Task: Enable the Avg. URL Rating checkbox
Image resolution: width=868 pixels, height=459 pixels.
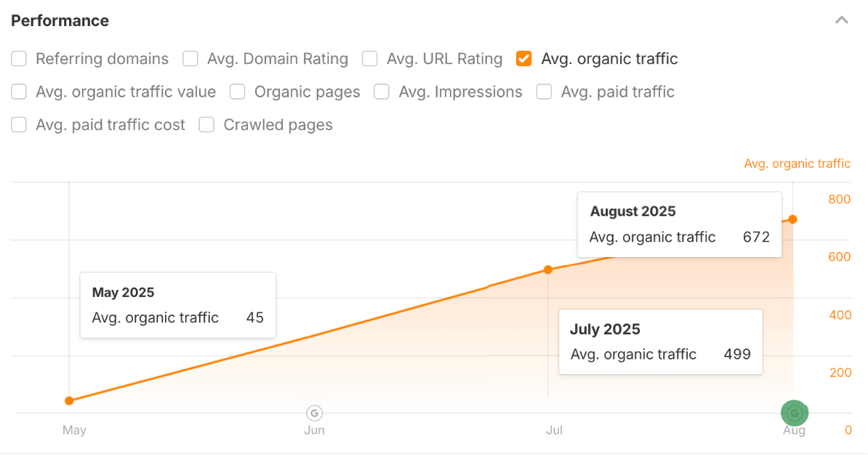Action: [x=369, y=59]
